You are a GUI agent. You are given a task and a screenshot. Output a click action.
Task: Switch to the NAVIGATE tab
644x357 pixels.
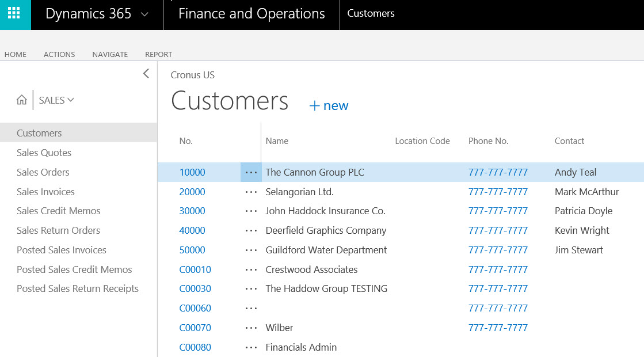click(x=110, y=54)
